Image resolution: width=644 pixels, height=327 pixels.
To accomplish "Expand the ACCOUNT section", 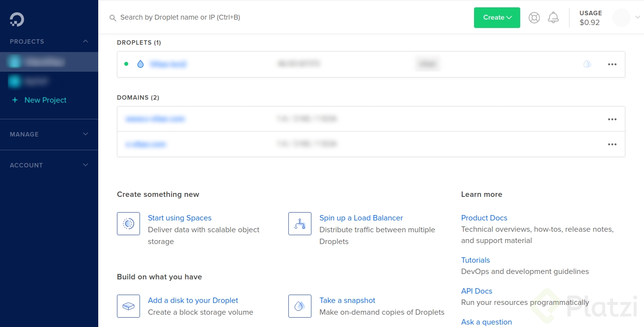I will pos(84,165).
